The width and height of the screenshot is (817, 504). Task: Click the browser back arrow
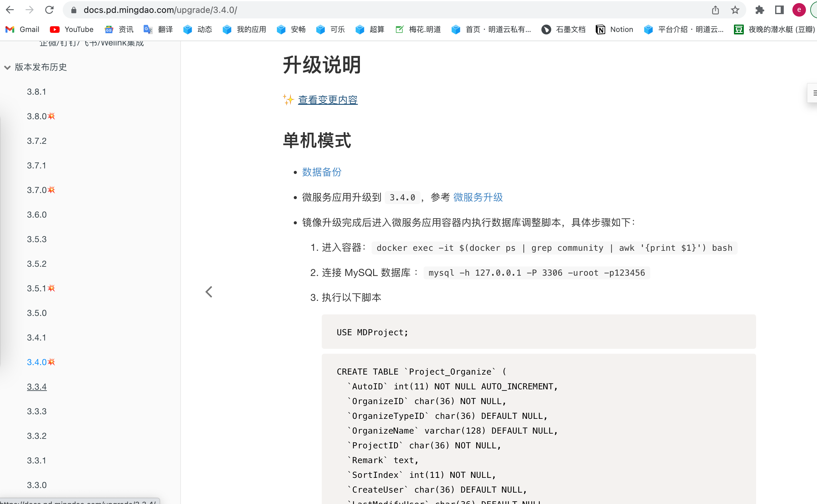(10, 10)
